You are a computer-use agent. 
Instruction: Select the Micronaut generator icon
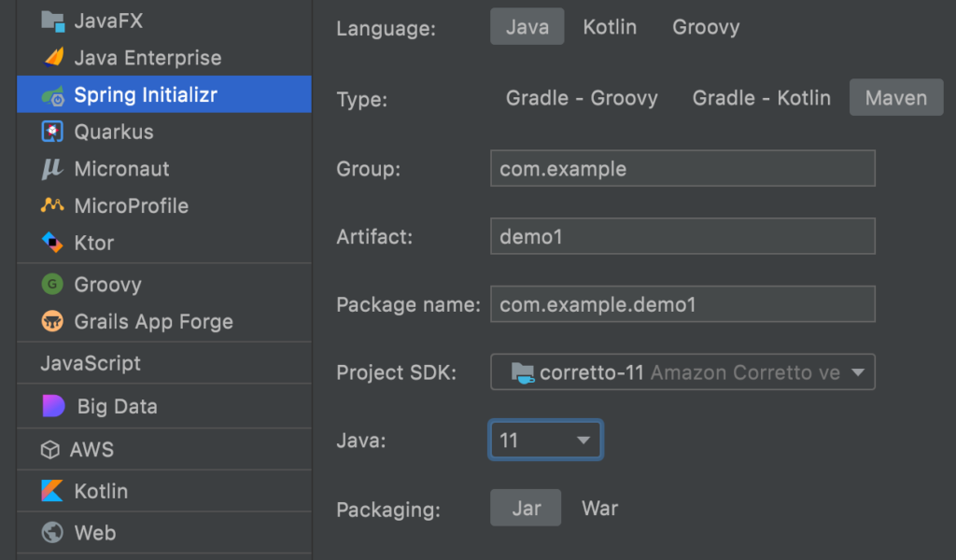(50, 169)
